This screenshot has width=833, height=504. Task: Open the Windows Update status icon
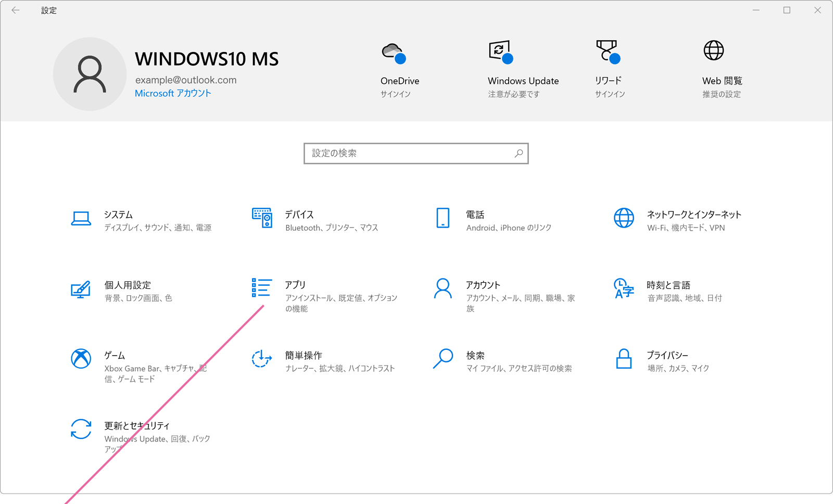[501, 52]
